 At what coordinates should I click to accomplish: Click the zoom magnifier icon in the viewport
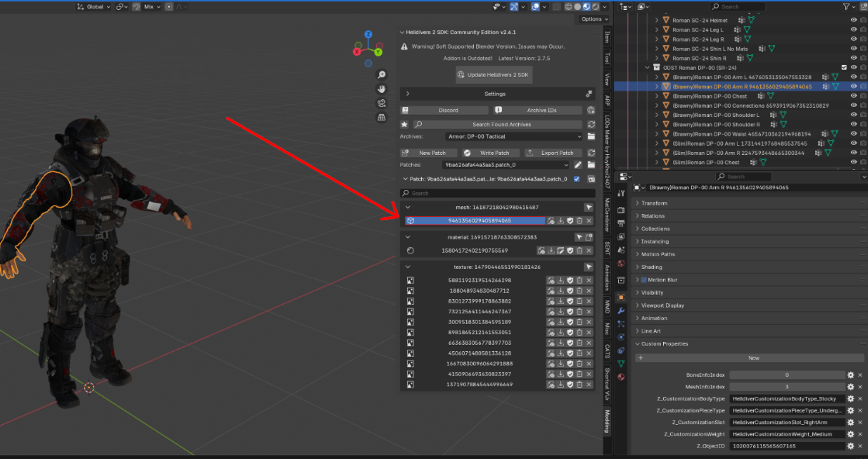coord(382,74)
